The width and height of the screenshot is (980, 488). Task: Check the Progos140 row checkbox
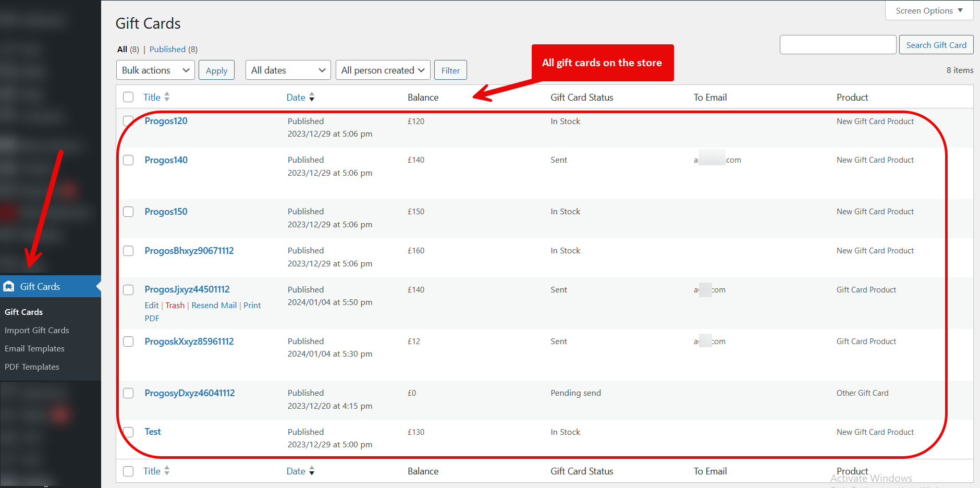(128, 160)
